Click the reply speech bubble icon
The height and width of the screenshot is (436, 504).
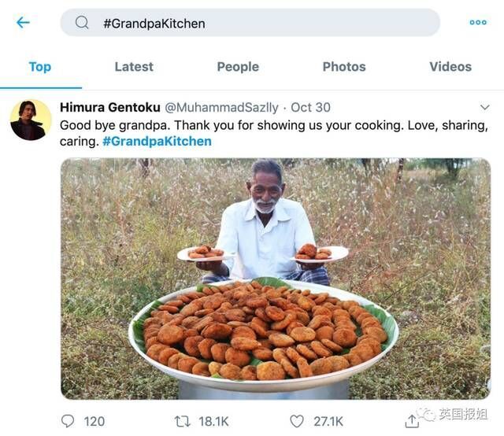point(69,421)
